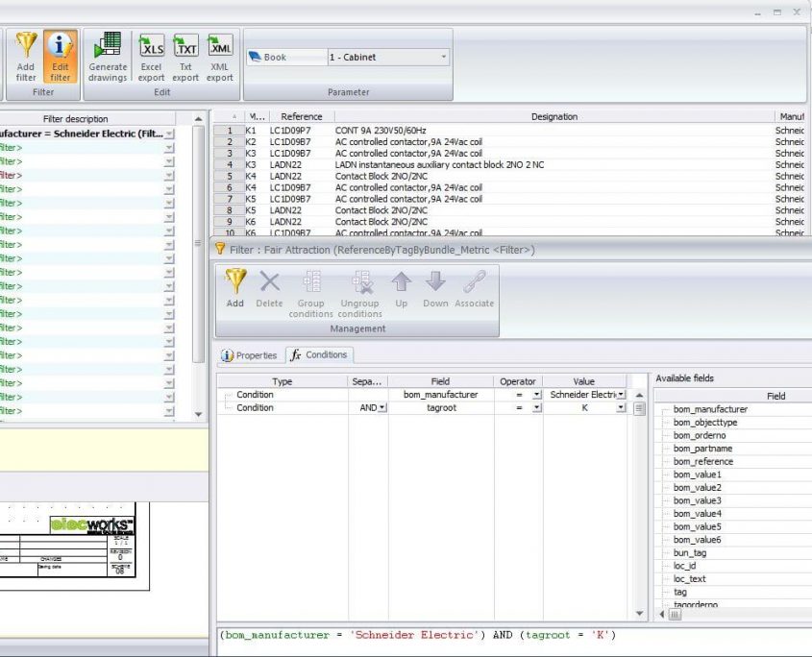Screen dimensions: 812x657
Task: Open the Book parameter dropdown
Action: (x=444, y=57)
